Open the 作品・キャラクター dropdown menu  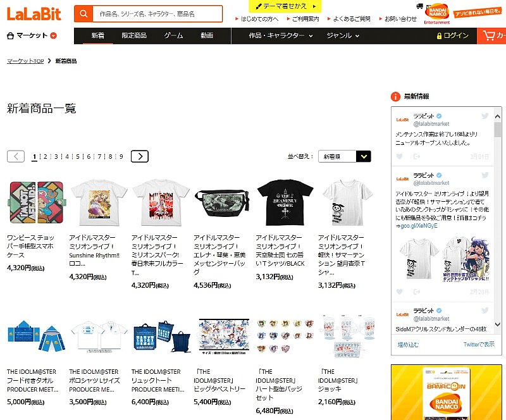(x=280, y=35)
